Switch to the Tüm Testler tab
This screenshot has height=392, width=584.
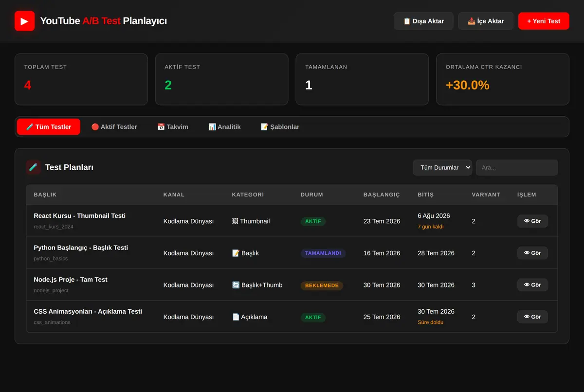pos(49,127)
